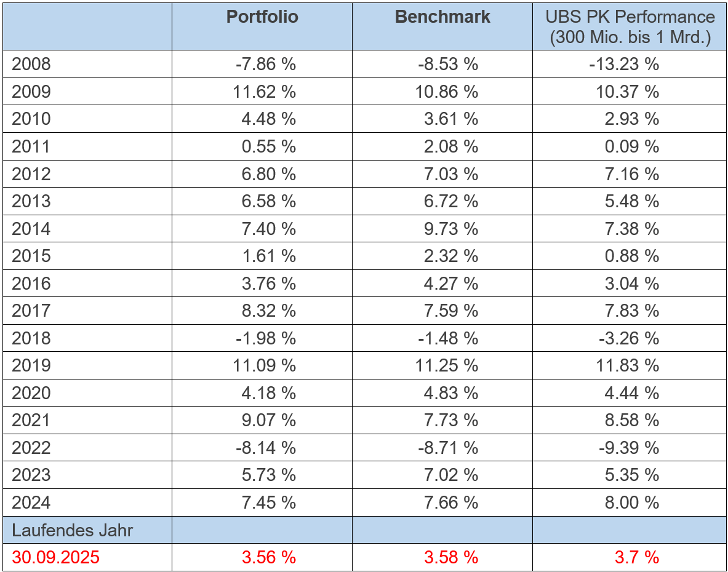Click the Portfolio column header
Viewport: 728px width, 572px height.
262,17
